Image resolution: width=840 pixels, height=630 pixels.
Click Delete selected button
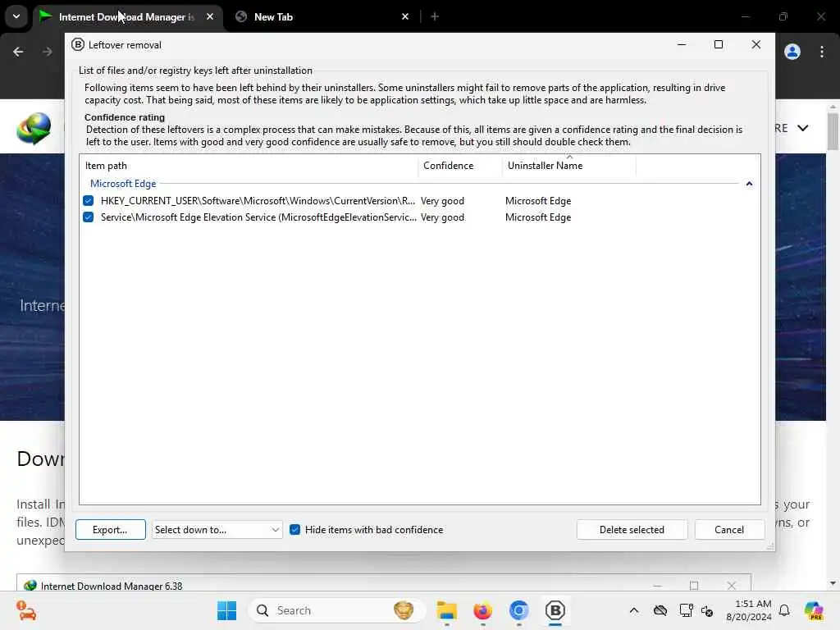[x=632, y=530]
